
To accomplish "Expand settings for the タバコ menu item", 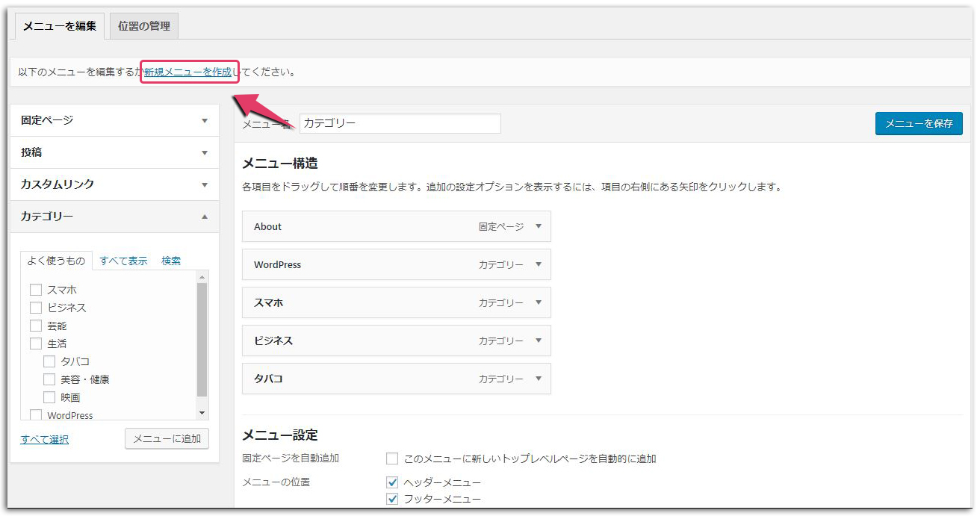I will pos(539,379).
